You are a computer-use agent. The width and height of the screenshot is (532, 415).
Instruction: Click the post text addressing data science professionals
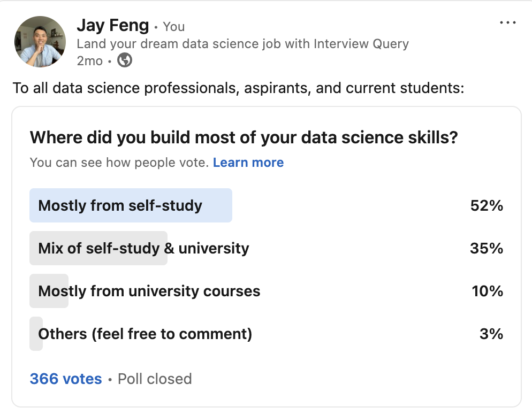click(x=238, y=88)
